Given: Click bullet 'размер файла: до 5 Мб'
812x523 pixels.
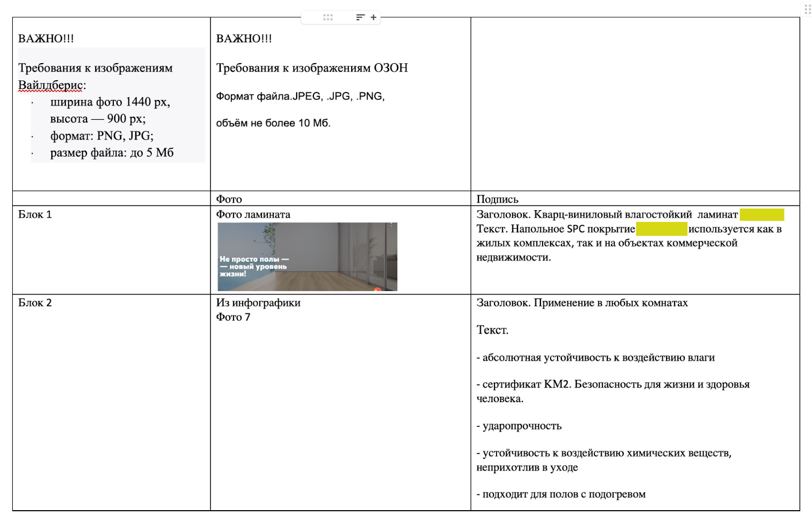Looking at the screenshot, I should (112, 153).
